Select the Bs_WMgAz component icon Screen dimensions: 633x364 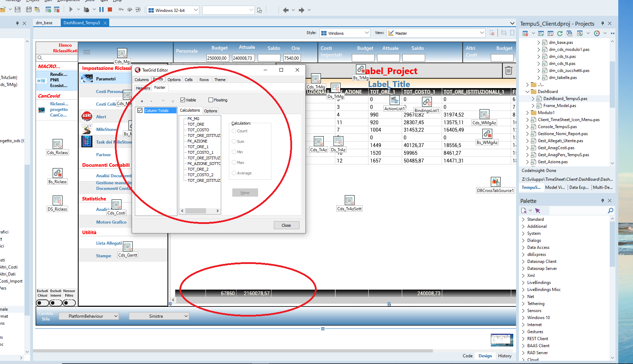pos(487,134)
